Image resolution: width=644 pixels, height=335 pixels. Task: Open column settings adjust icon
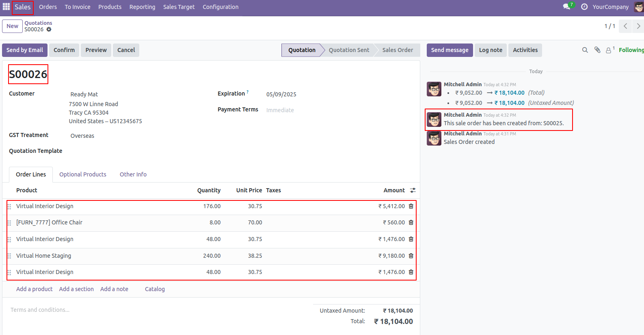[x=413, y=190]
